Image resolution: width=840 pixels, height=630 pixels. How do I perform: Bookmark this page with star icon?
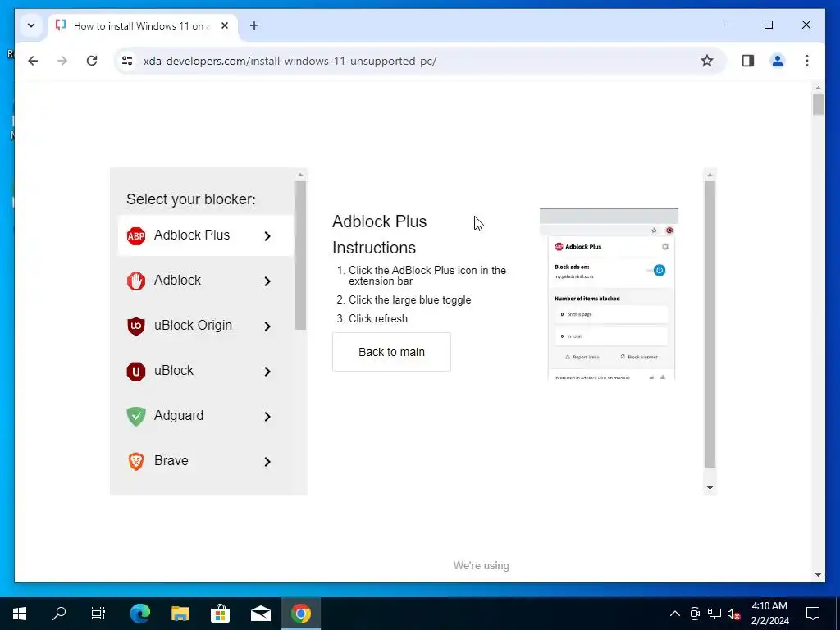pos(707,61)
